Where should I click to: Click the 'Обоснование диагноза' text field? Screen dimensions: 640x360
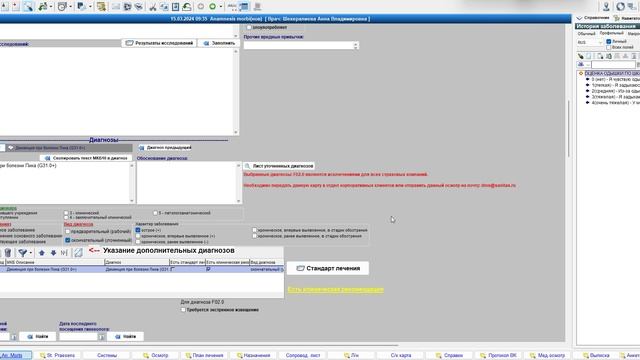(x=187, y=183)
